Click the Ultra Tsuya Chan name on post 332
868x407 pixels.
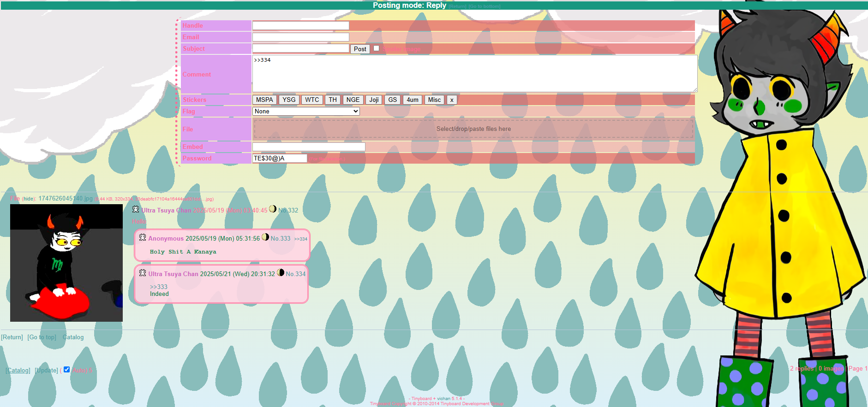coord(166,210)
